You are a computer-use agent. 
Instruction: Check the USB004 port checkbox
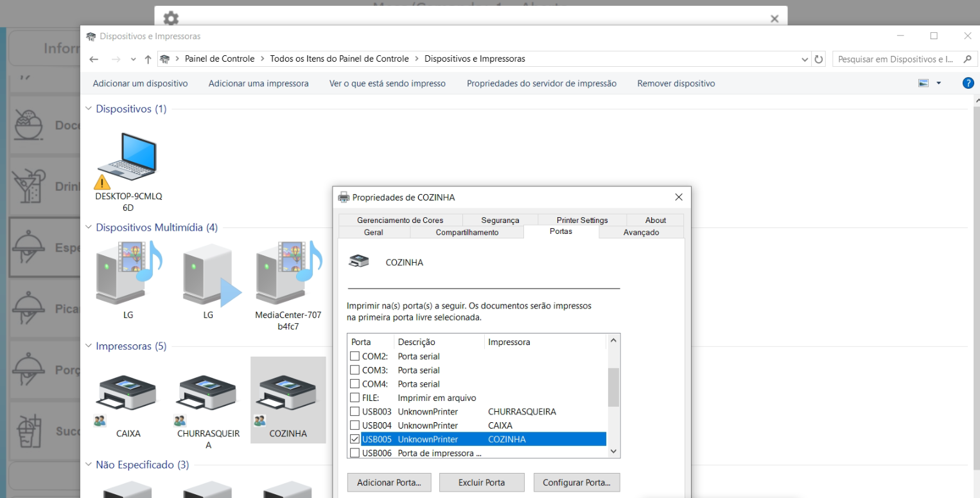point(356,425)
